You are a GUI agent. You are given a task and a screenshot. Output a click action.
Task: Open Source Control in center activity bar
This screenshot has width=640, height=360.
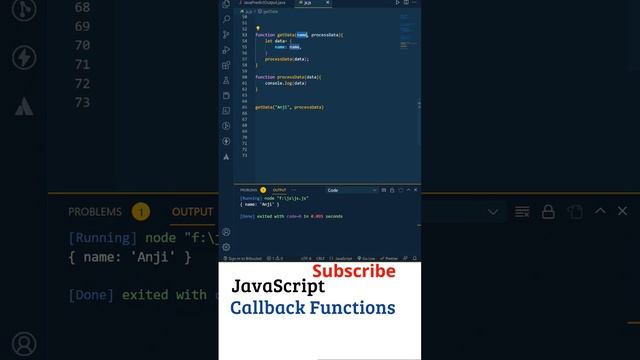pos(226,34)
